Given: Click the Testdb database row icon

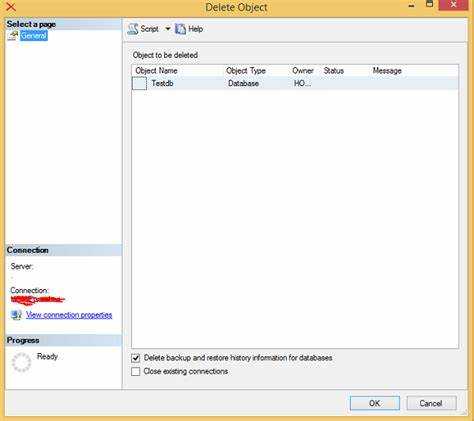Looking at the screenshot, I should 139,83.
